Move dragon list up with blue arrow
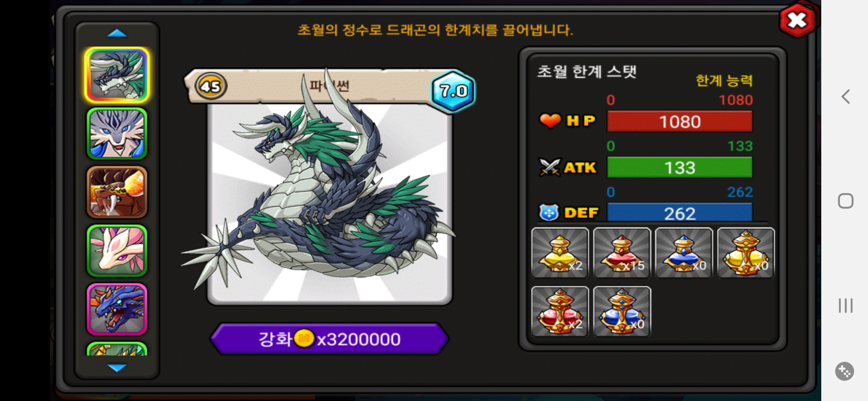868x401 pixels. (117, 33)
